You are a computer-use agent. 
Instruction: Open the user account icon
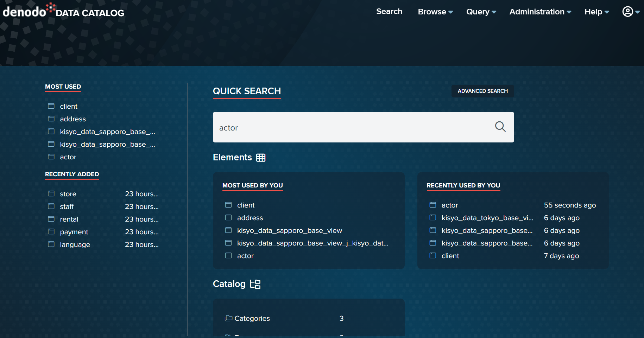pyautogui.click(x=628, y=12)
